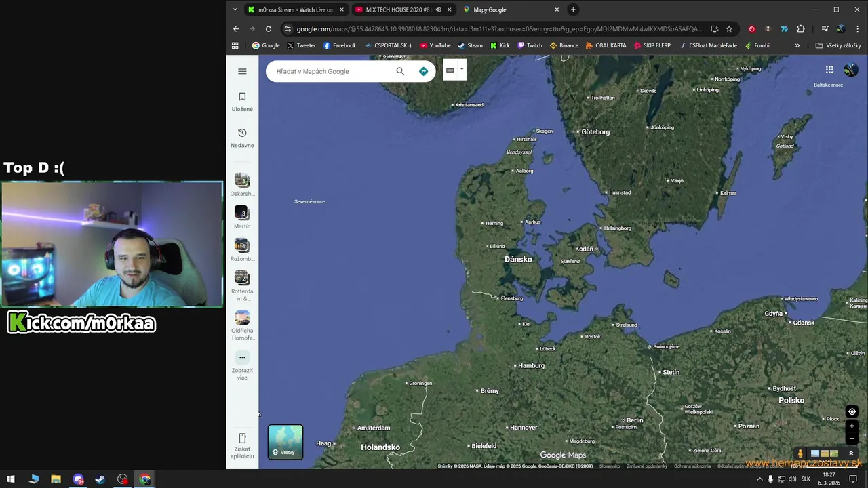This screenshot has width=868, height=488.
Task: Open the CSPORTAL.SK bookmark
Action: pos(388,45)
